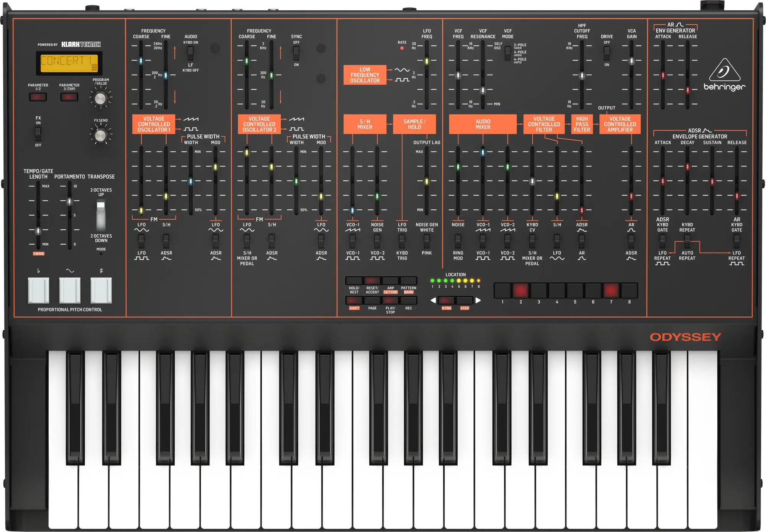Viewport: 766px width, 532px height.
Task: Tap the vibrato wave pitch control pad
Action: (70, 290)
